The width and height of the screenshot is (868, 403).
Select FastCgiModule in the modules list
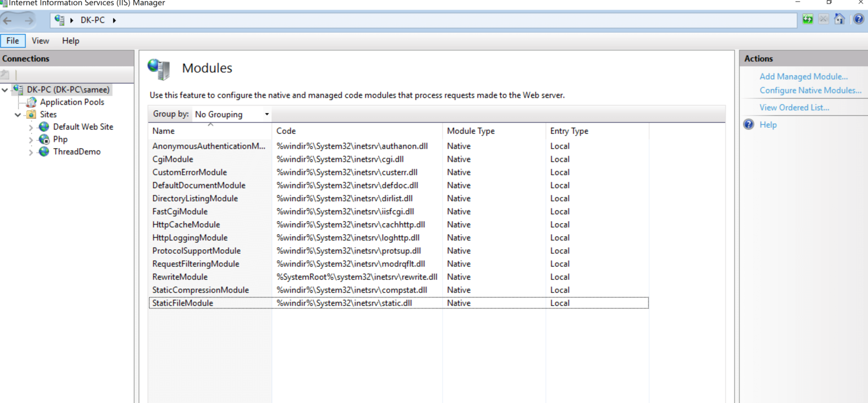click(x=180, y=211)
